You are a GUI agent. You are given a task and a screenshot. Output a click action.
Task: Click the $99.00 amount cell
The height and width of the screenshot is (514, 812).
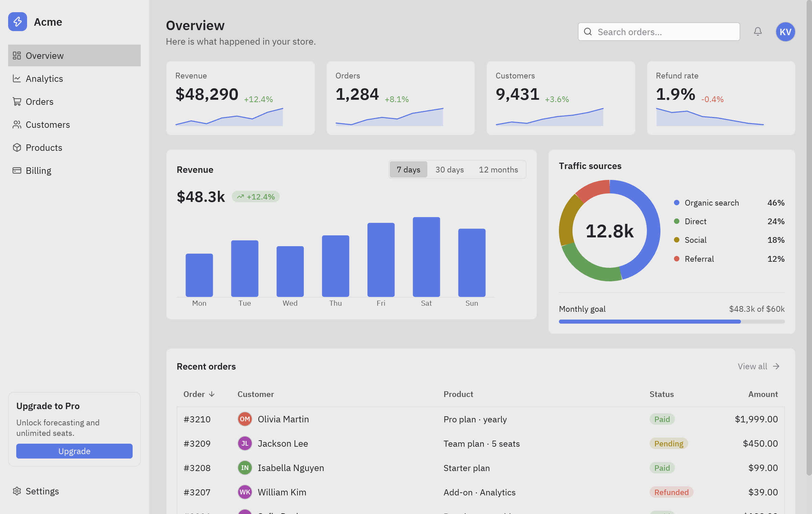pyautogui.click(x=763, y=468)
